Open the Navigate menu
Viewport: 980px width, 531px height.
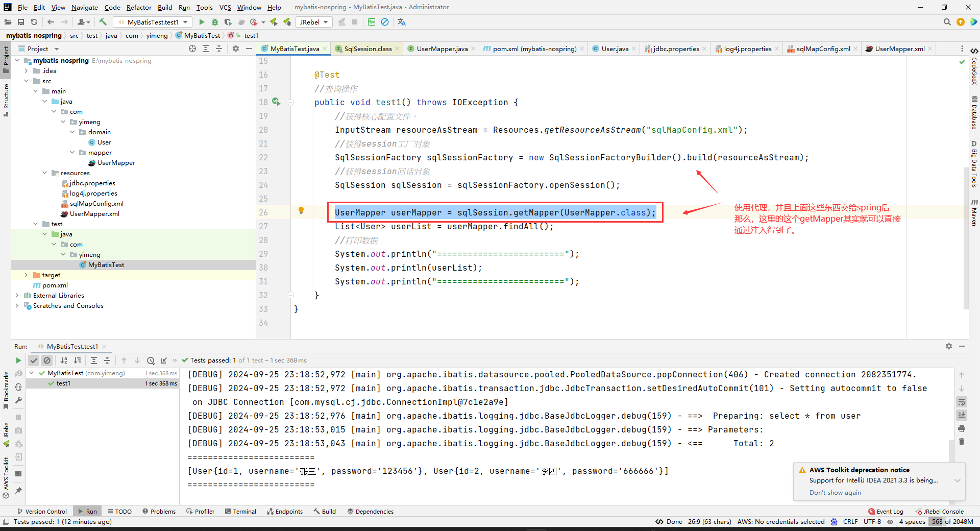[x=85, y=7]
